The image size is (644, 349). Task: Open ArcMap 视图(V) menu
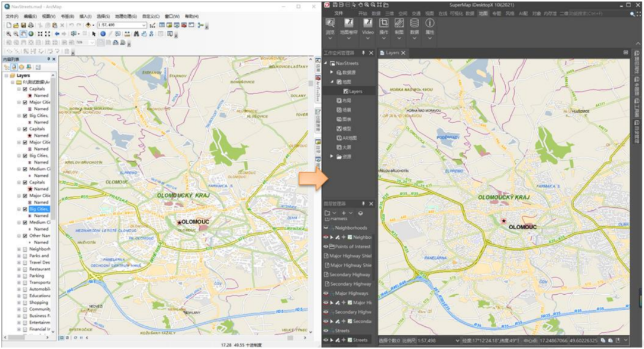tap(49, 17)
